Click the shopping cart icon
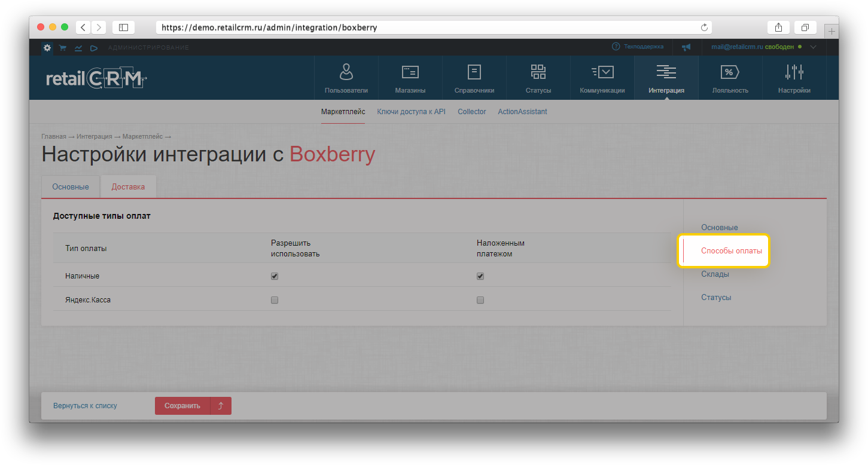Viewport: 868px width, 465px height. click(63, 48)
